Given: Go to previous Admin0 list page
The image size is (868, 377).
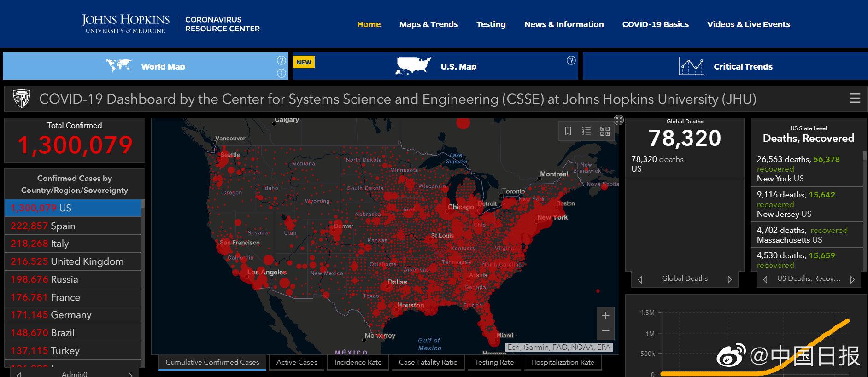Looking at the screenshot, I should click(18, 374).
